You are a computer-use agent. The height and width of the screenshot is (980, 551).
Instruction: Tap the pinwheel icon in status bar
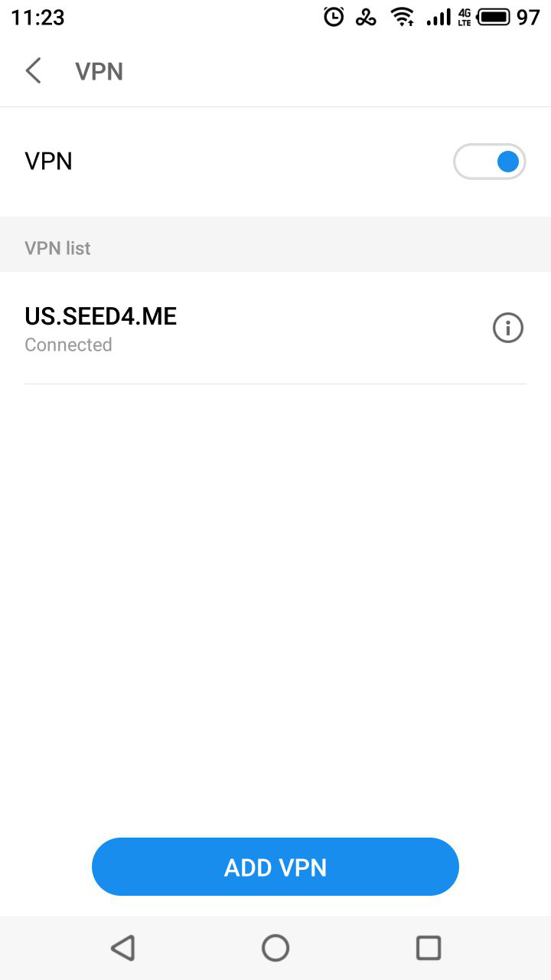[366, 17]
